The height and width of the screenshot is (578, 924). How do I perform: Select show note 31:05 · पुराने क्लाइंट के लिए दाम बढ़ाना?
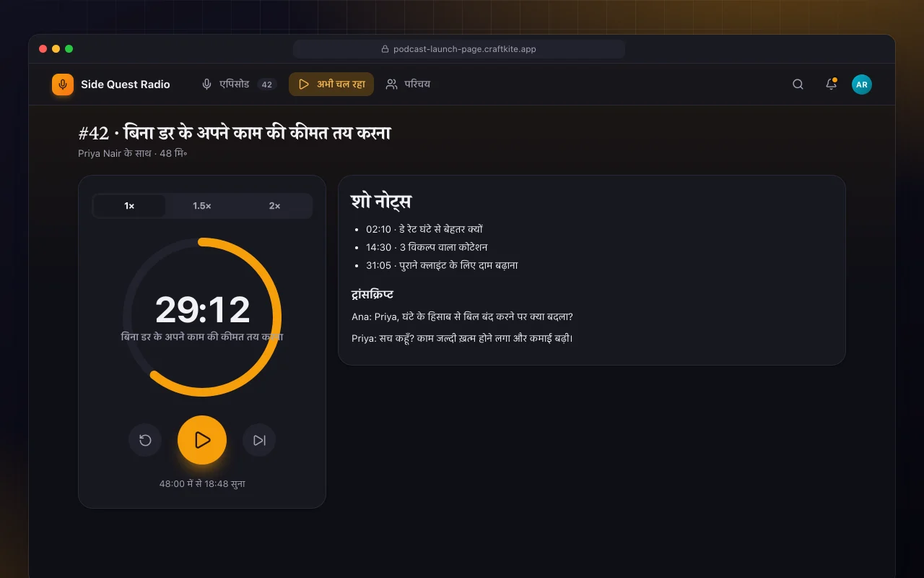coord(442,265)
